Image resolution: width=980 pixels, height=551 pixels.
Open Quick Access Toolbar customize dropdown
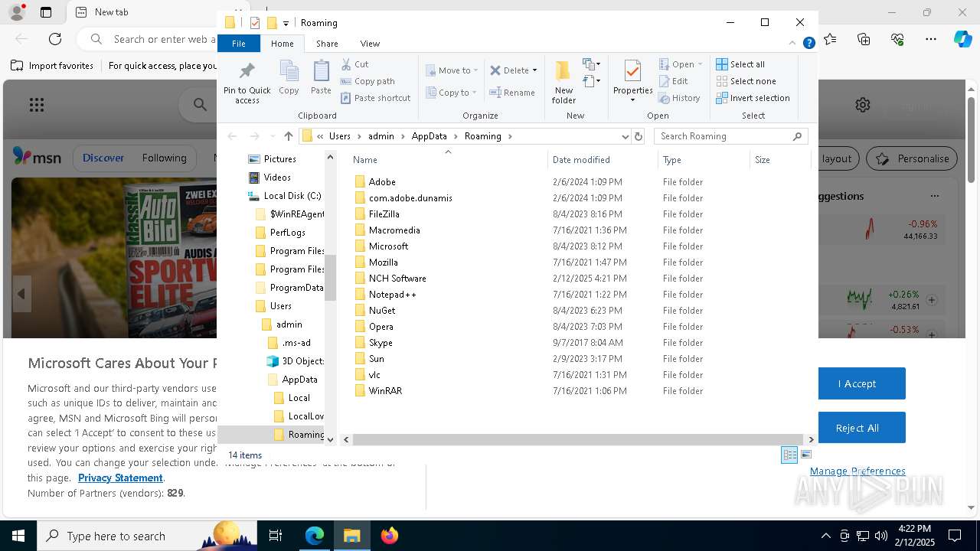(x=286, y=23)
